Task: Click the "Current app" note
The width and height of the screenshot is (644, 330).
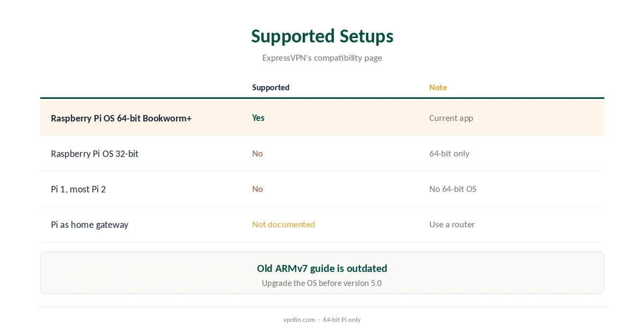Action: click(451, 118)
